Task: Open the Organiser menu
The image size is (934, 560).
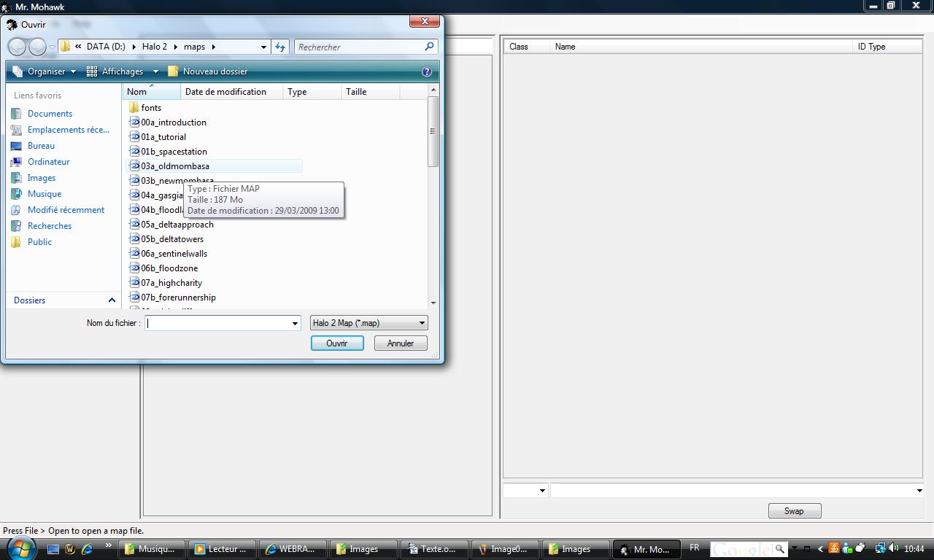Action: tap(45, 71)
